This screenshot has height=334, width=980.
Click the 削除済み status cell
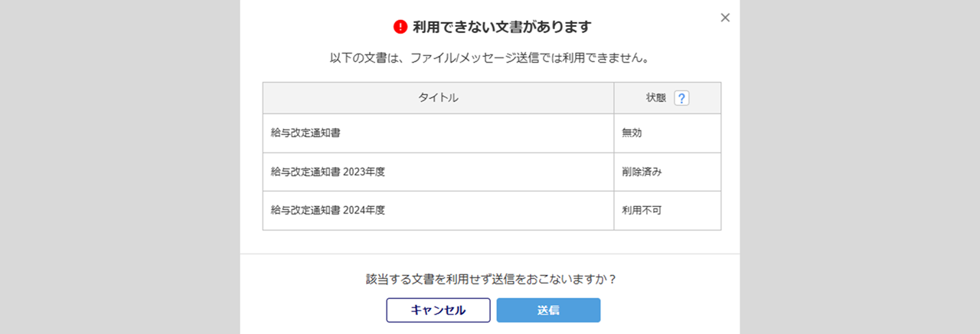[642, 172]
